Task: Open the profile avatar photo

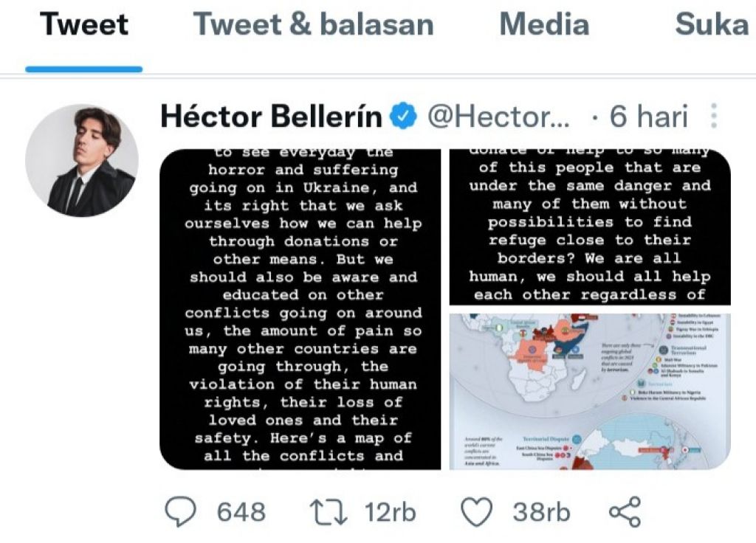Action: coord(81,160)
